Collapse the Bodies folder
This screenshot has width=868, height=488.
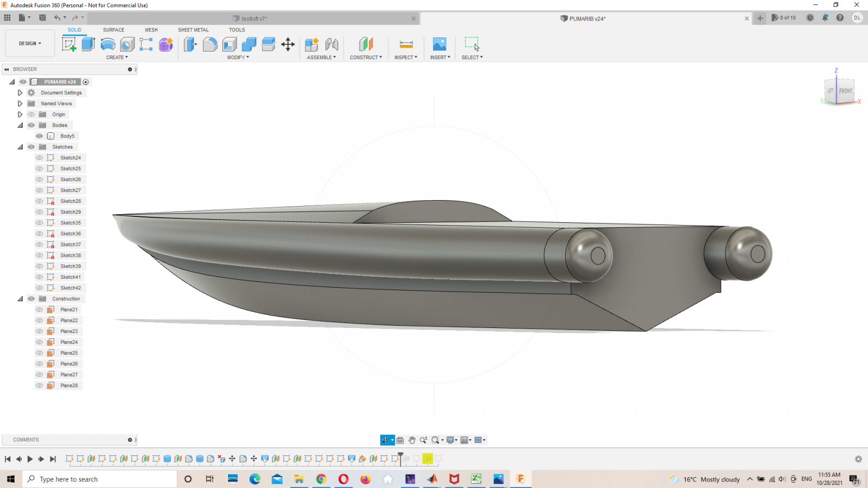coord(20,125)
